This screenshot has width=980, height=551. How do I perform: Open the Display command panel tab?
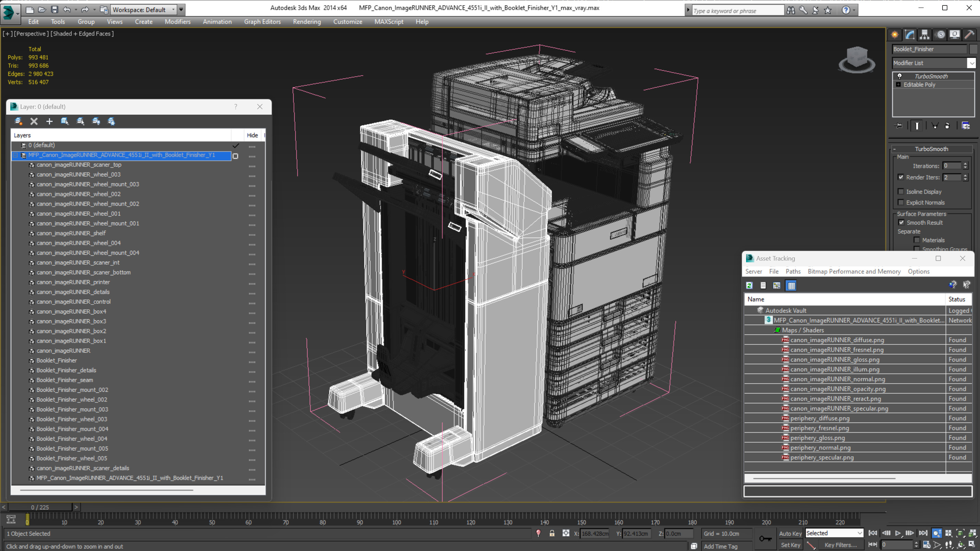955,35
